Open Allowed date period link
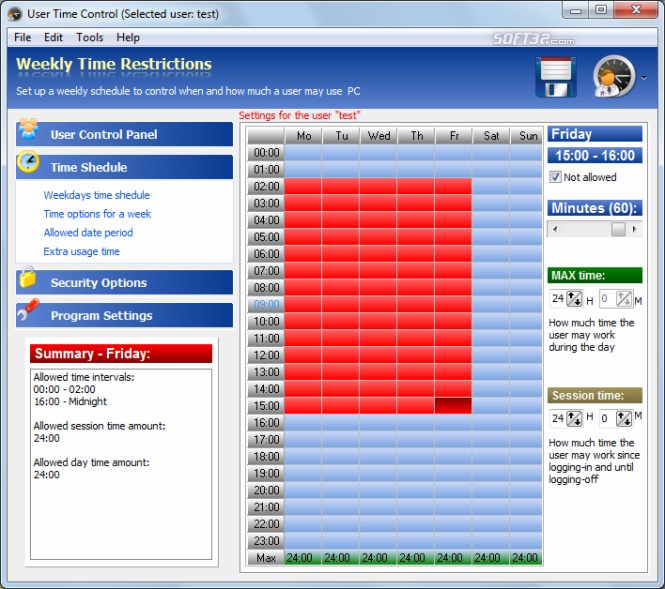 click(88, 232)
